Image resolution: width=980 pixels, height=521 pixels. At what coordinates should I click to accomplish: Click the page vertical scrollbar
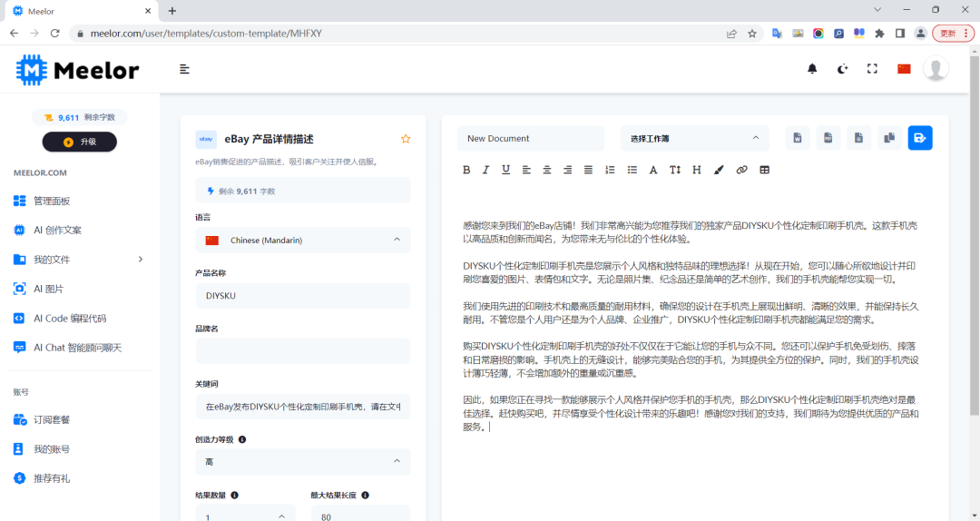click(x=975, y=234)
